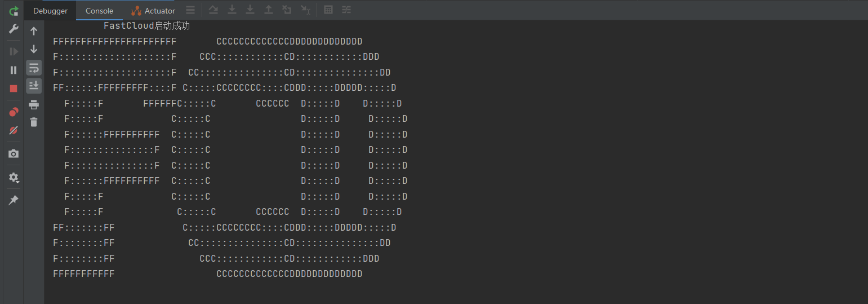This screenshot has height=304, width=868.
Task: Jump down the stack trace arrow
Action: [34, 49]
